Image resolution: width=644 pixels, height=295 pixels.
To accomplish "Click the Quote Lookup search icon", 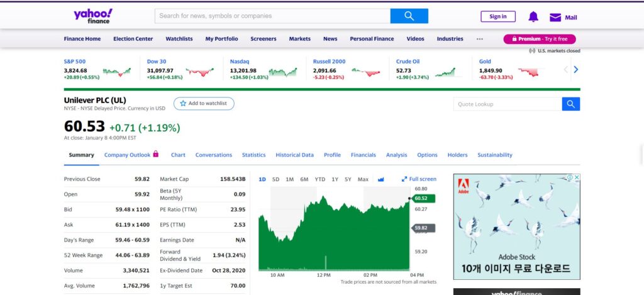I will click(571, 104).
